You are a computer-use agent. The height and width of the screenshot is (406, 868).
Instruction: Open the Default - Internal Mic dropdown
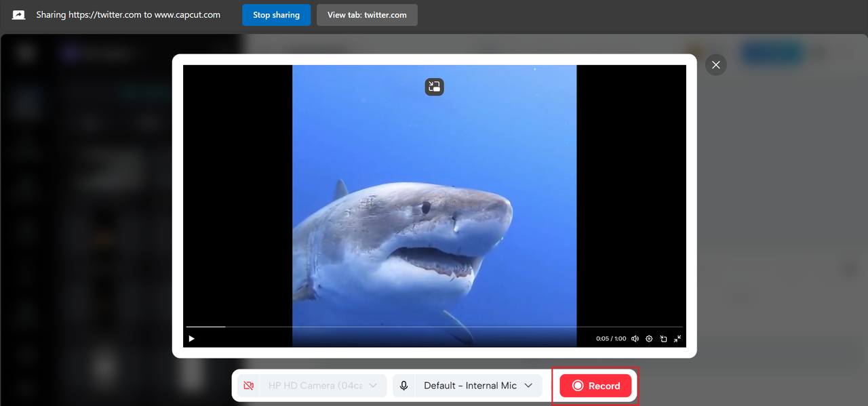tap(479, 386)
